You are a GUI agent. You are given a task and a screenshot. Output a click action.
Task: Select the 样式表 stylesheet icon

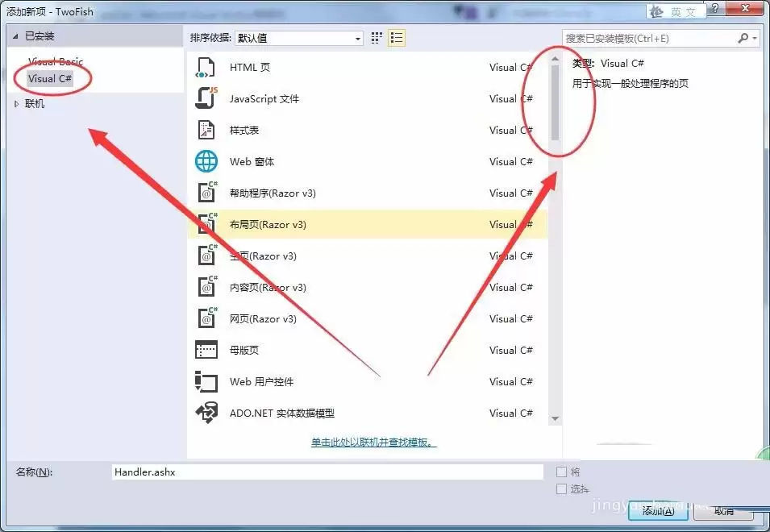207,130
